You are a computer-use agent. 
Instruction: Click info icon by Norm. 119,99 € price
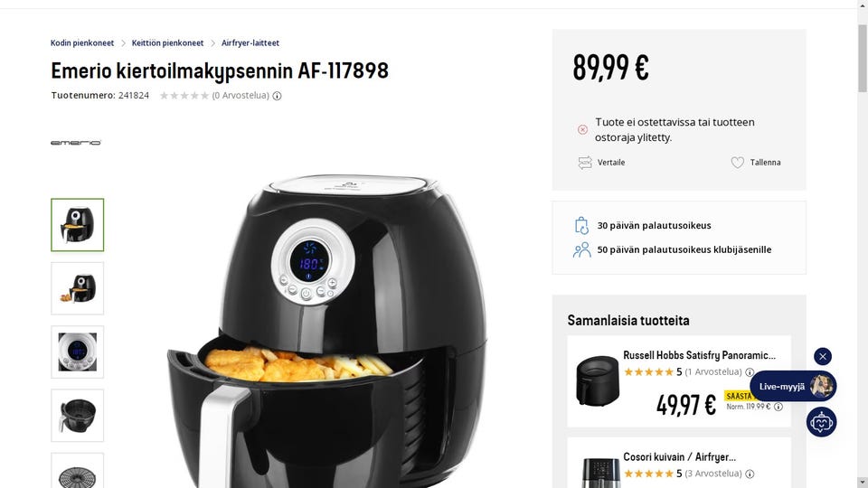[x=778, y=407]
